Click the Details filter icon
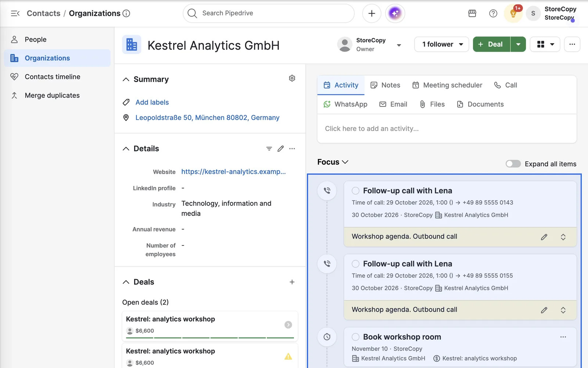 click(269, 149)
